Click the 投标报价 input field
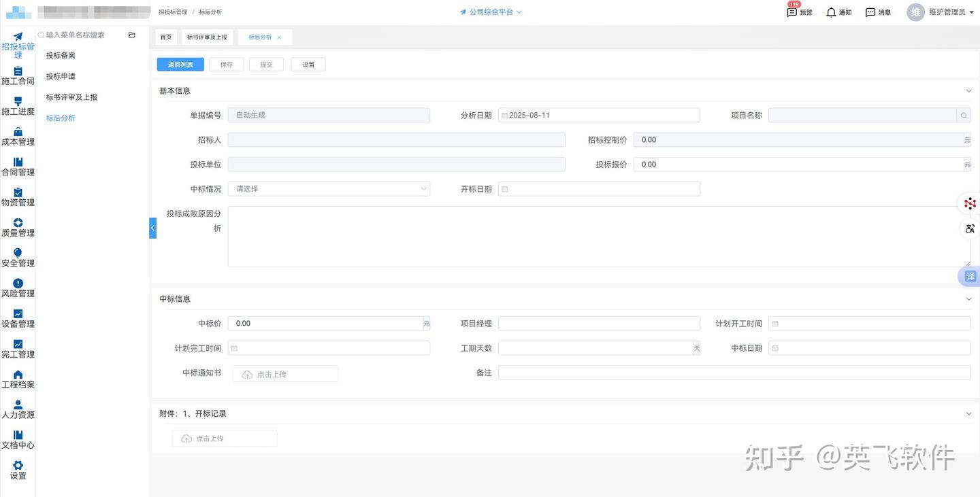The image size is (980, 497). [798, 165]
